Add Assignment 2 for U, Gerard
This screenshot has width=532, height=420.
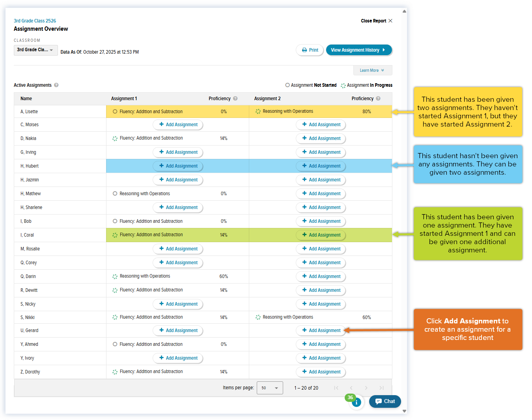321,330
